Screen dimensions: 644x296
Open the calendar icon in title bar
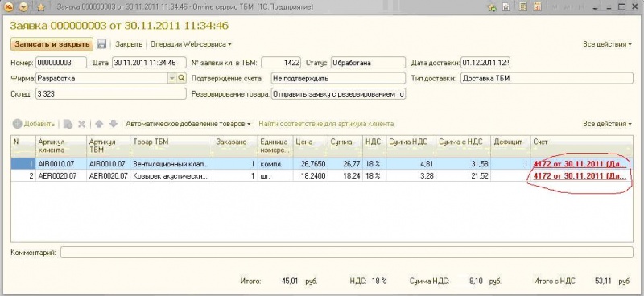tap(537, 6)
